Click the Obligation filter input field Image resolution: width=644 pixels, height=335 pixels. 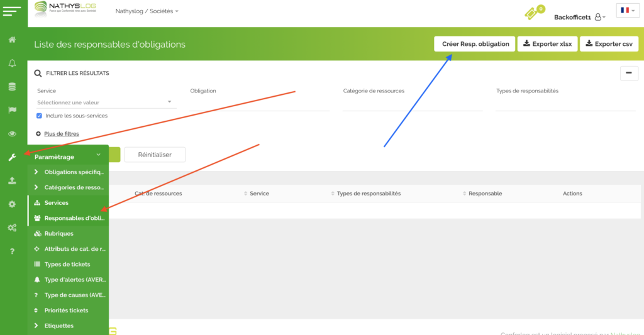pyautogui.click(x=259, y=104)
